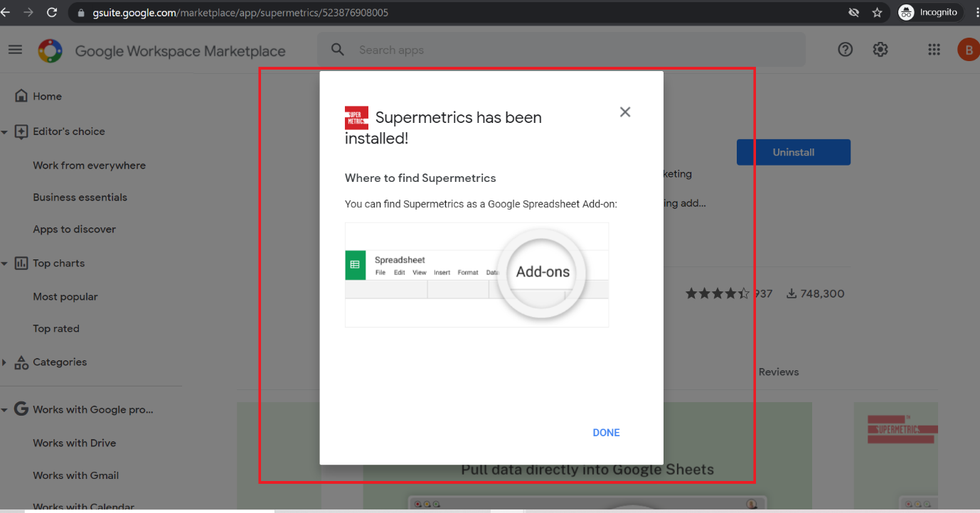Screen dimensions: 980x513
Task: Click the Home house icon
Action: [21, 96]
